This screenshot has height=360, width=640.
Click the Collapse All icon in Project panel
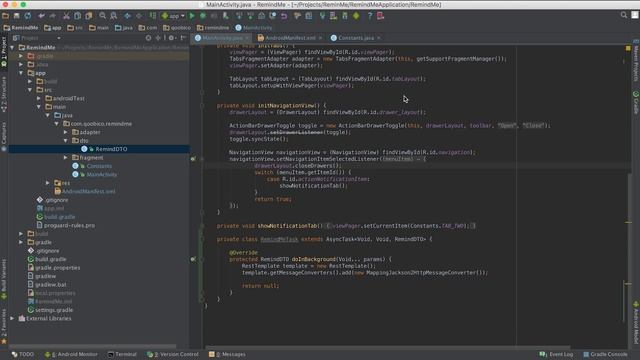(x=158, y=38)
